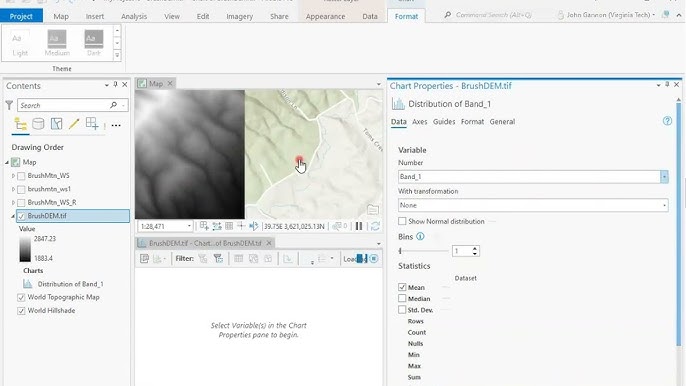Viewport: 686px width, 386px height.
Task: Expand the BrushMtn_WS_R layer
Action: click(13, 203)
